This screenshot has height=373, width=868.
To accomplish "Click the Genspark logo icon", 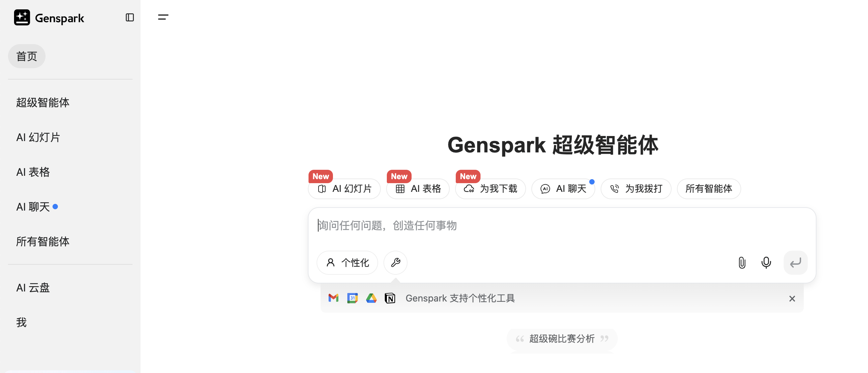I will 22,17.
